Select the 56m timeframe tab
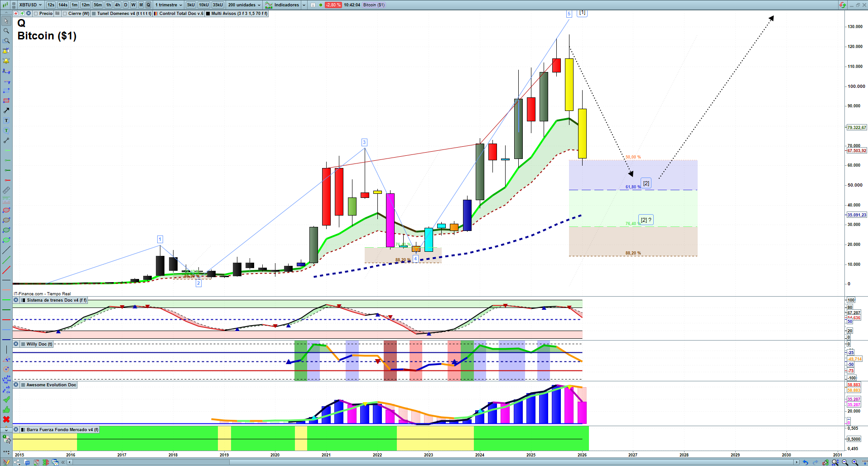868x466 pixels. [x=98, y=5]
